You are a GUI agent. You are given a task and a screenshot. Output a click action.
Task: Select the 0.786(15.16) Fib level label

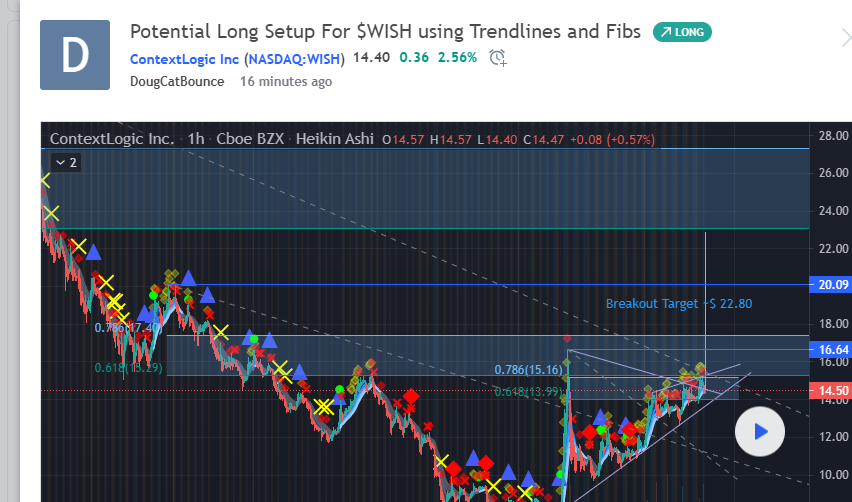(x=529, y=370)
